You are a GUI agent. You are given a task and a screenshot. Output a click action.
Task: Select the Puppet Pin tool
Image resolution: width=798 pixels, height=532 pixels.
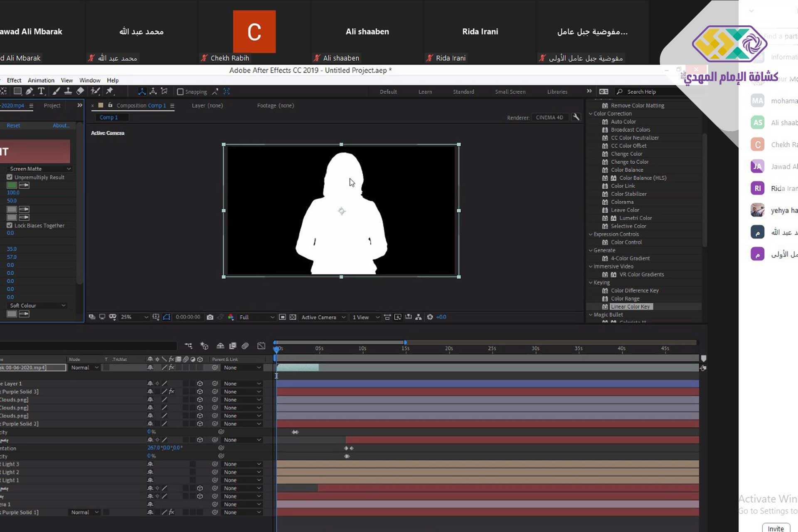(x=110, y=91)
